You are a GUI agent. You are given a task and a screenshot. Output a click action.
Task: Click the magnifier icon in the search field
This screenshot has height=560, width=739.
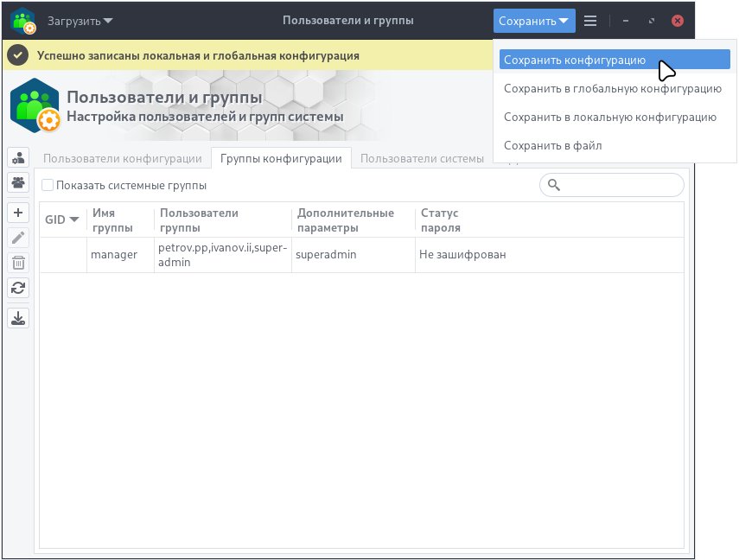pyautogui.click(x=553, y=185)
